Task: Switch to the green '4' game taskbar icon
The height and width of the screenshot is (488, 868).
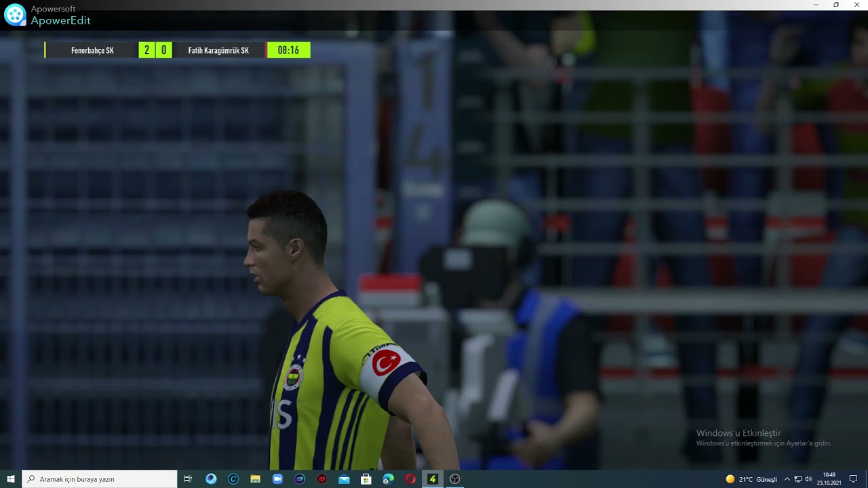Action: pos(433,479)
